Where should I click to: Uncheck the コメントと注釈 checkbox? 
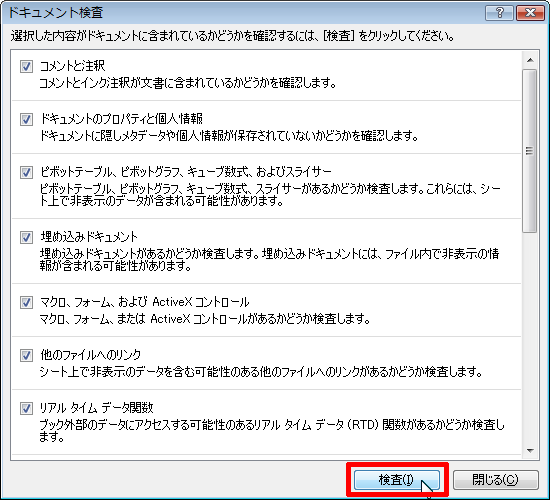point(26,66)
